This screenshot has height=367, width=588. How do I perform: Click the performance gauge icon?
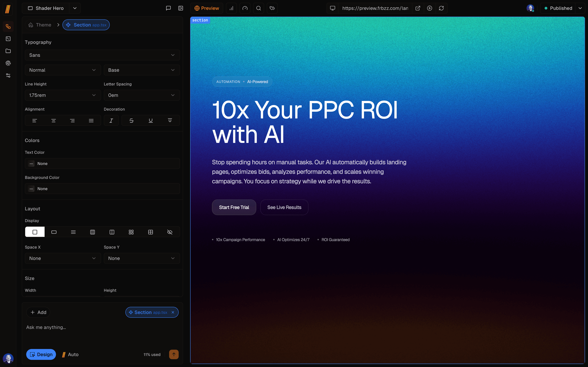[245, 8]
